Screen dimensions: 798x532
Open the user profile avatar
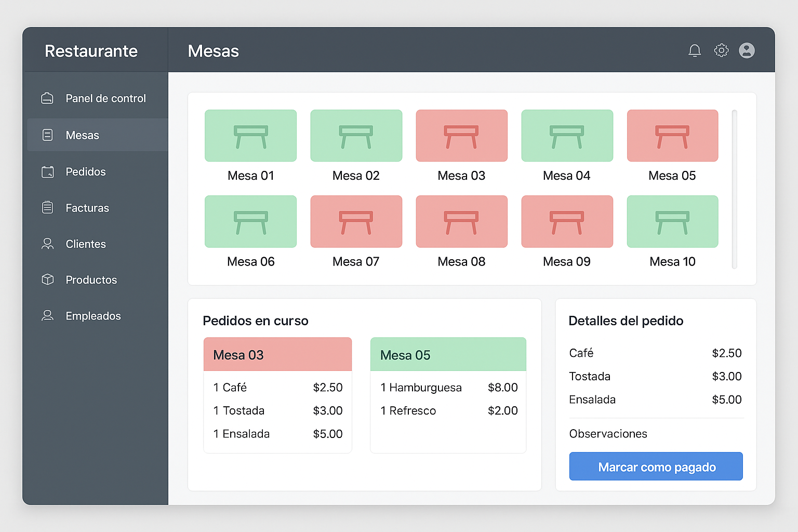pos(747,50)
